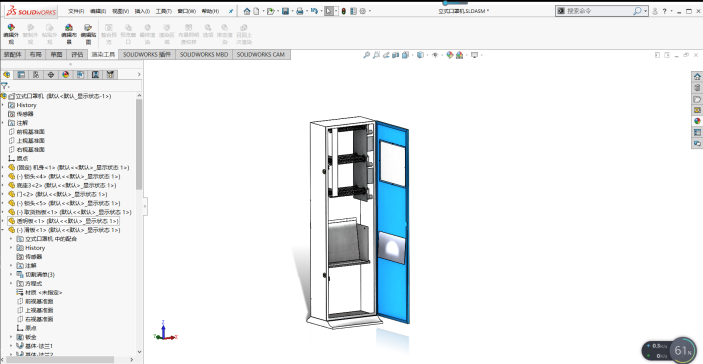This screenshot has height=364, width=703.
Task: Switch to ConfigurationManager tab
Action: click(36, 75)
